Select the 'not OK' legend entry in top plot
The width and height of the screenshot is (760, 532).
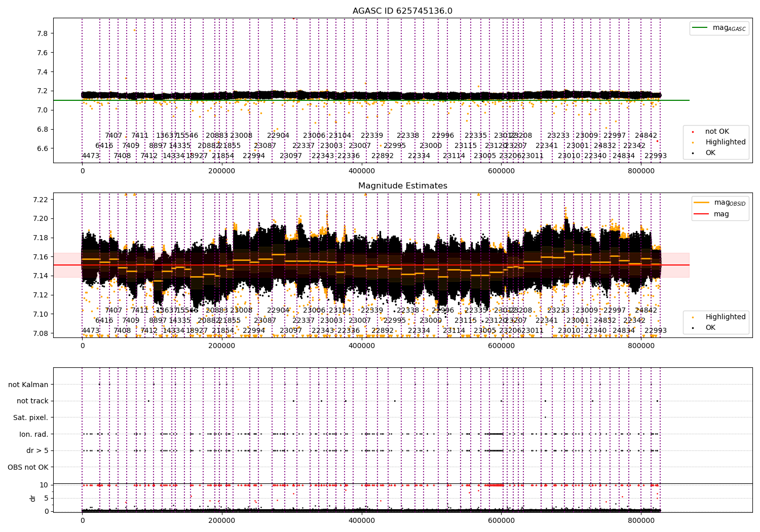click(717, 132)
